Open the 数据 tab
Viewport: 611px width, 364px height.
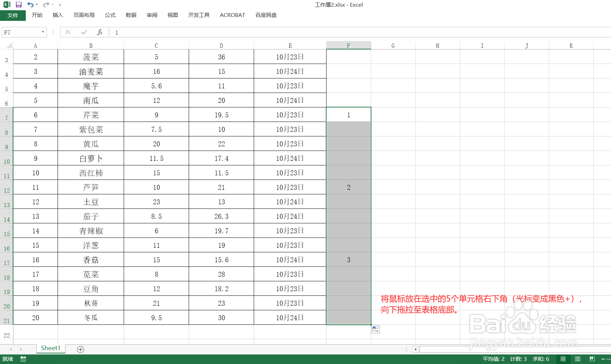tap(131, 15)
